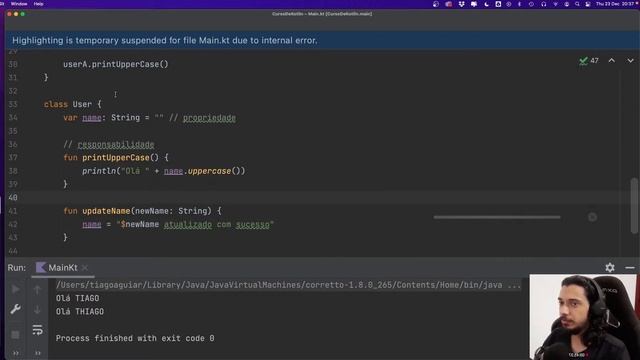Place cursor on 'class User {' line
Image resolution: width=640 pixels, height=360 pixels.
73,104
